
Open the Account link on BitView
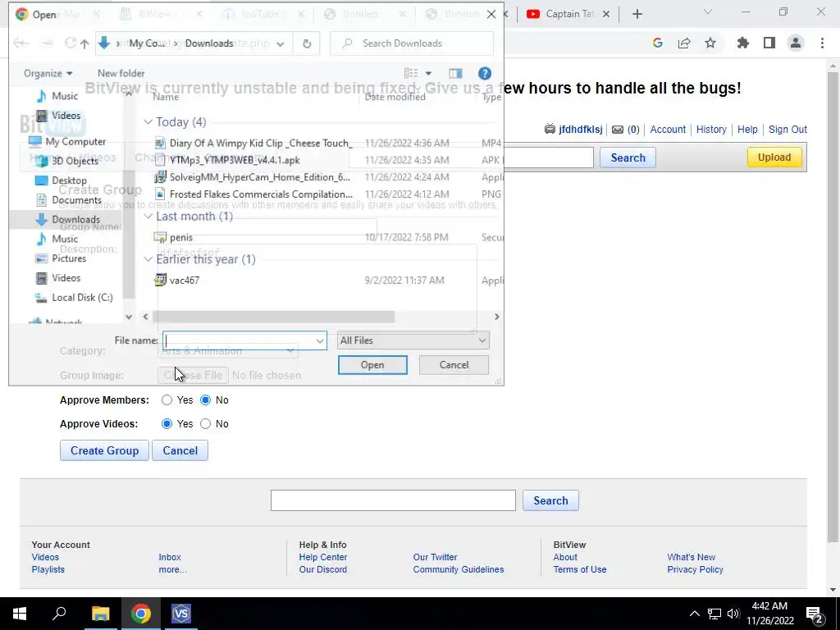coord(668,130)
